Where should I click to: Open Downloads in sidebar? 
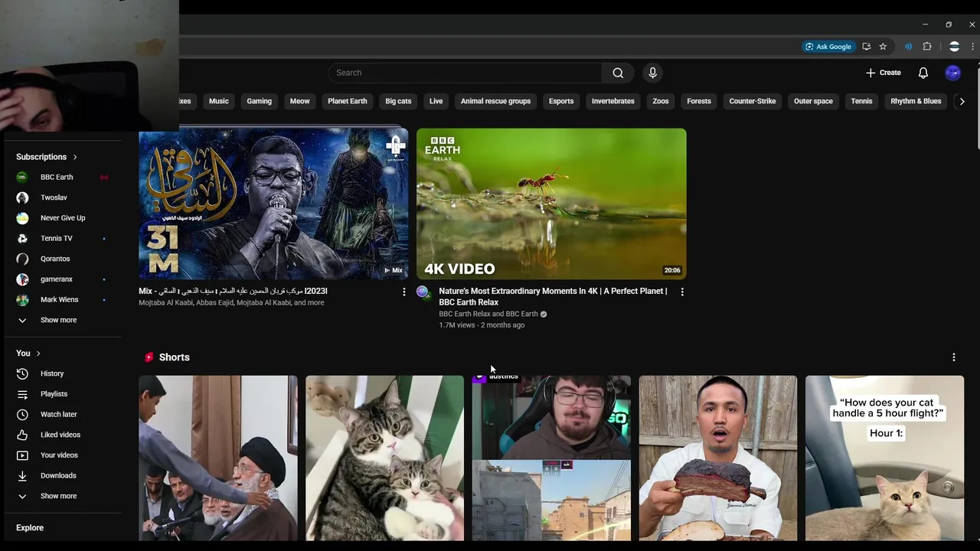pos(63,475)
